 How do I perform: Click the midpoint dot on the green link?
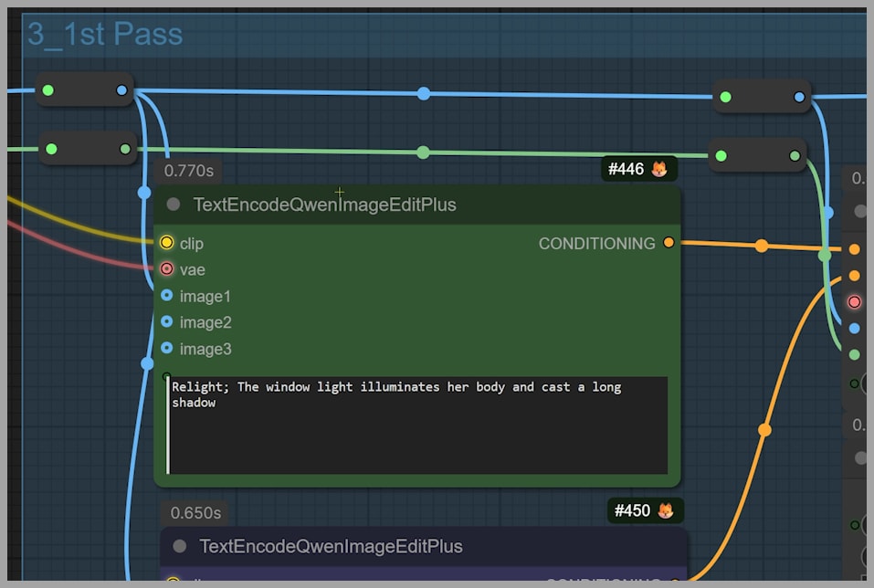(423, 152)
